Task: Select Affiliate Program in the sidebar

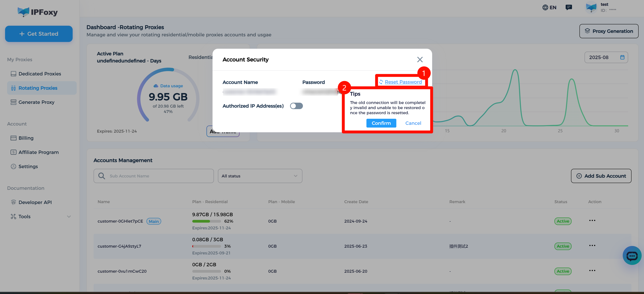Action: [38, 152]
